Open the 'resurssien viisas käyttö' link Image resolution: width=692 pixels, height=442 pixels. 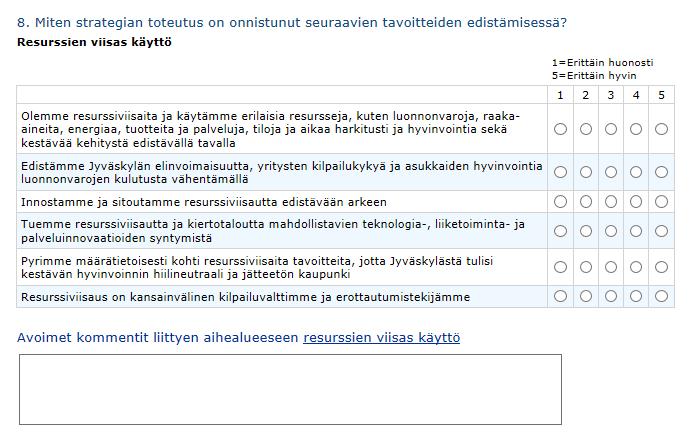click(382, 338)
